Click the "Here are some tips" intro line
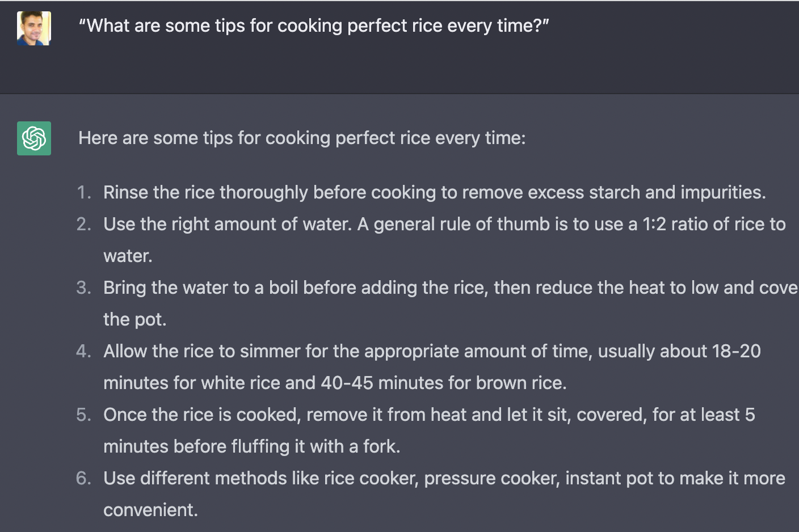The width and height of the screenshot is (799, 532). 302,138
